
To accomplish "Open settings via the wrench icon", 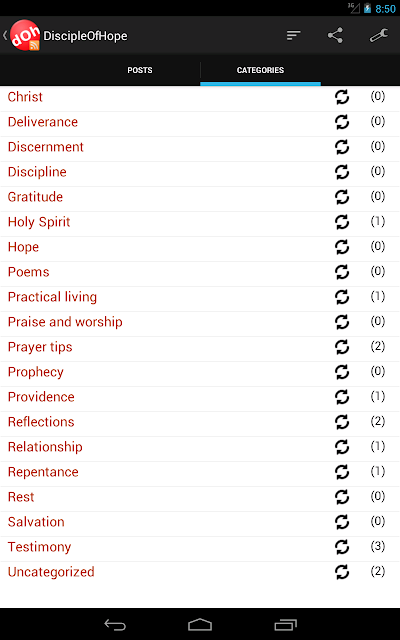I will (379, 36).
